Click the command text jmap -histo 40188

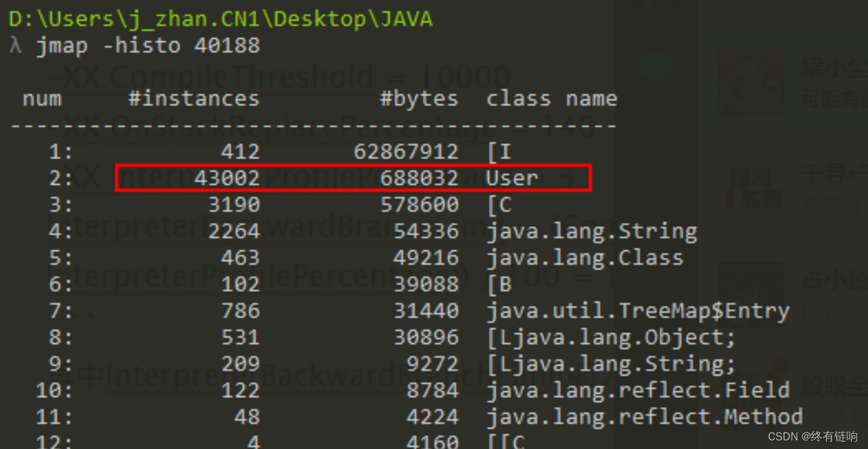pyautogui.click(x=148, y=45)
